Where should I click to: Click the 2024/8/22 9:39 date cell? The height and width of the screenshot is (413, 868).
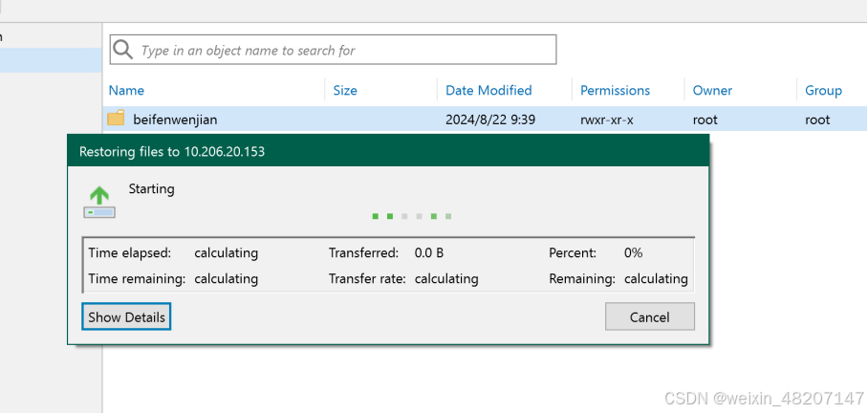[490, 120]
